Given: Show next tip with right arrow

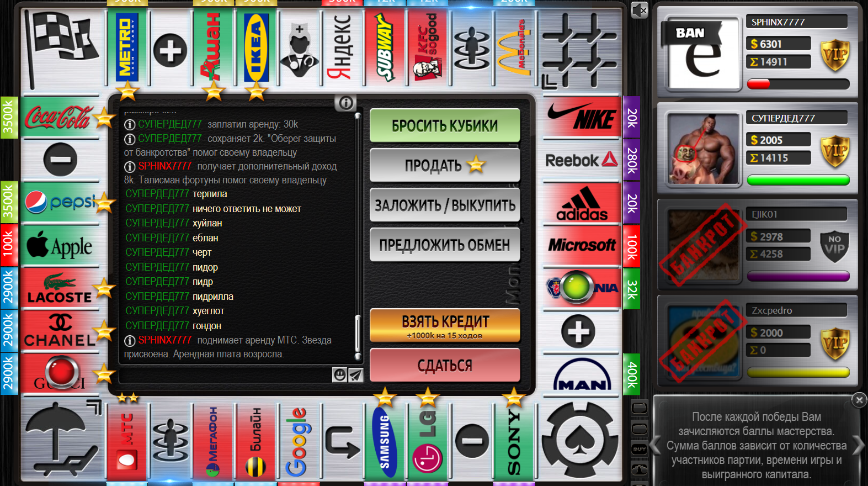Looking at the screenshot, I should click(x=859, y=445).
